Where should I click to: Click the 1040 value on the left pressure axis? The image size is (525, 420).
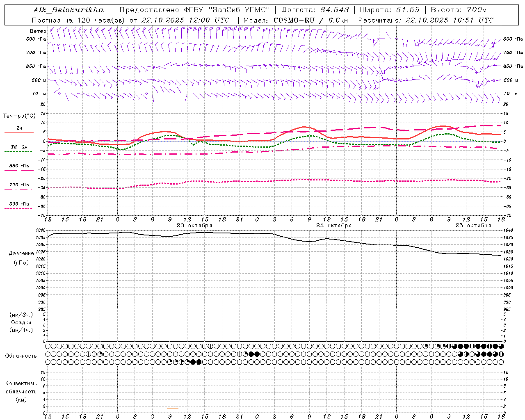point(41,231)
